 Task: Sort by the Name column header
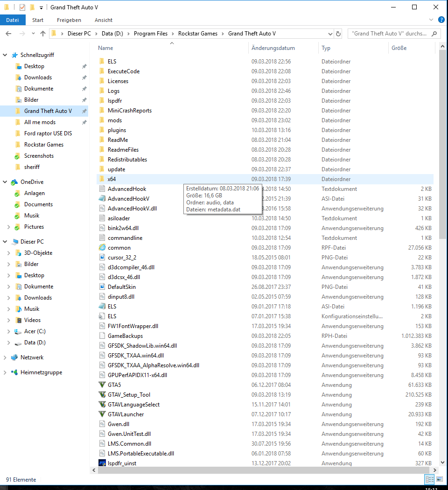pos(172,48)
